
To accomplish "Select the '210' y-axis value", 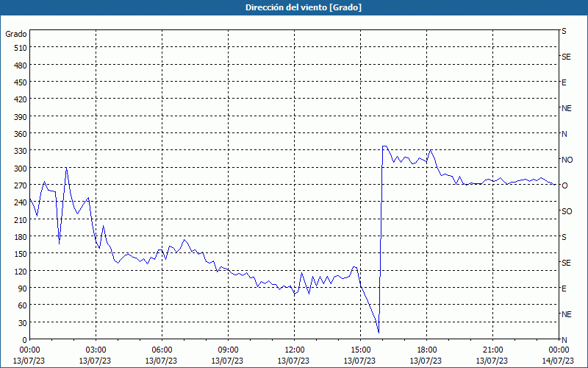I will point(21,220).
